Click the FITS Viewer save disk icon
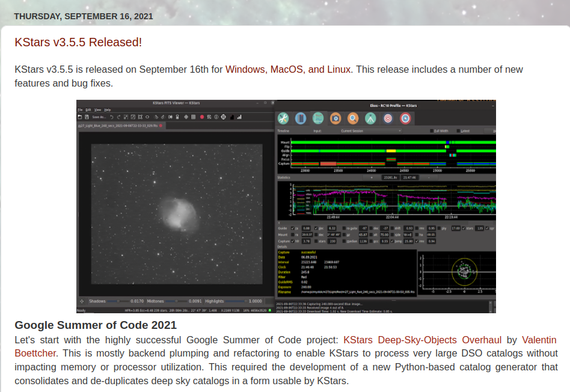 coord(87,117)
